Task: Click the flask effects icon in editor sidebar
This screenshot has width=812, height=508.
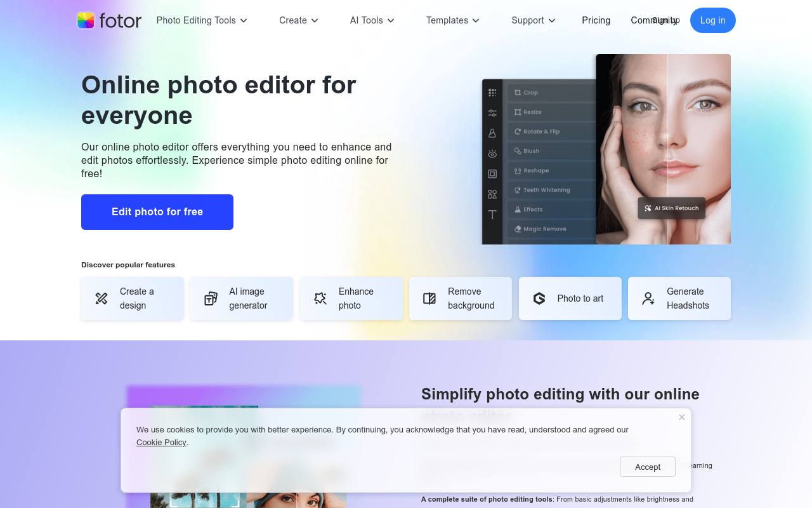Action: click(492, 133)
